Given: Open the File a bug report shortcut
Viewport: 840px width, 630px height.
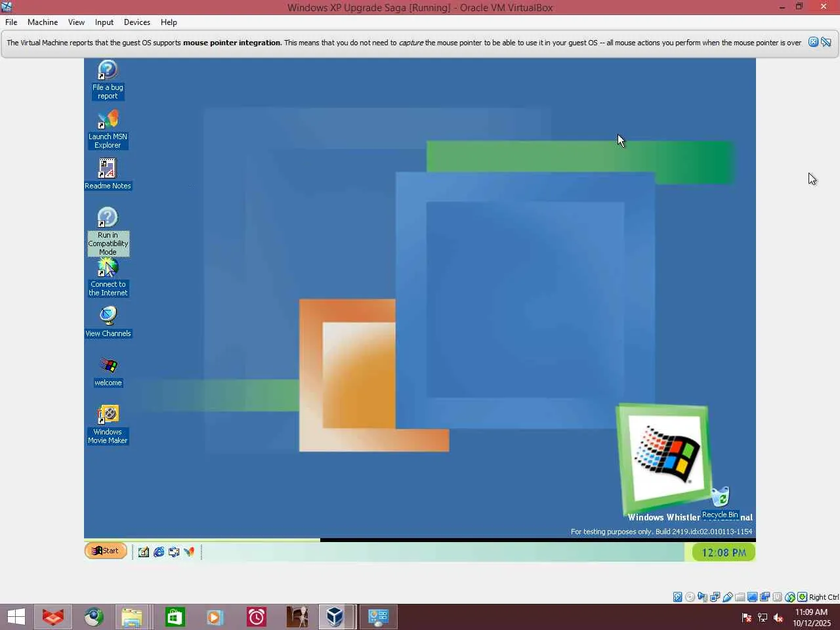Looking at the screenshot, I should click(x=108, y=80).
